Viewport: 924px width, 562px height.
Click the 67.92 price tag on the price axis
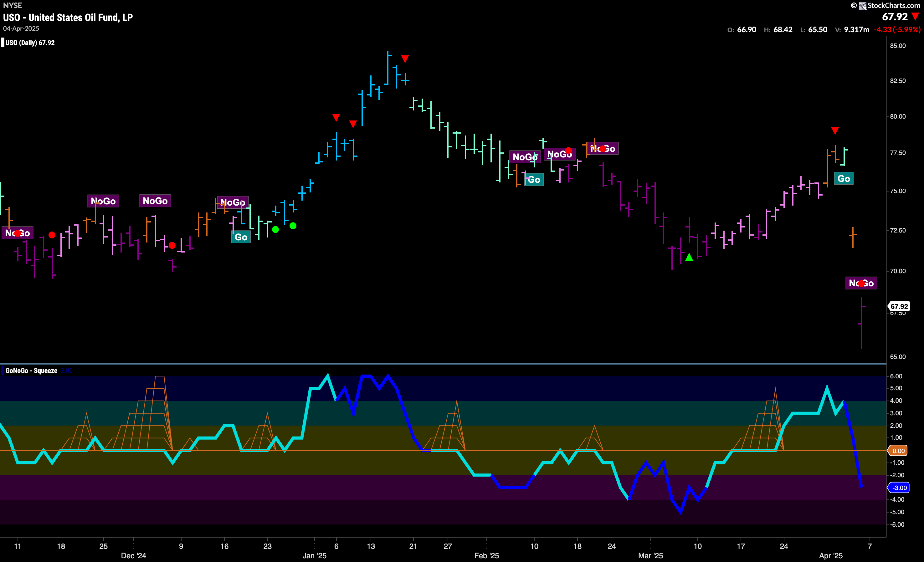pyautogui.click(x=899, y=306)
